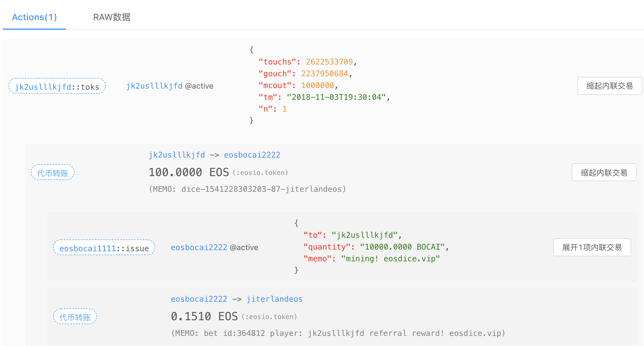Open jk2uslllkjfd account link beside @active

[x=154, y=86]
